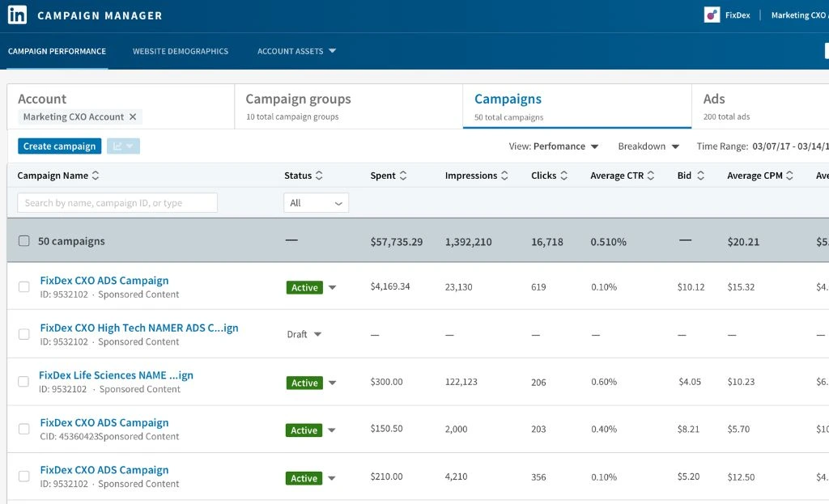Open FixDex CXO High Tech NAMER campaign link

pyautogui.click(x=139, y=328)
